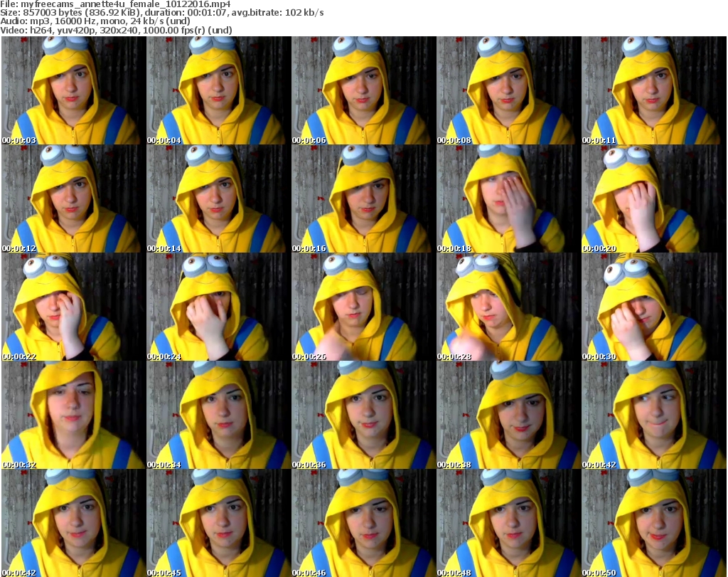The width and height of the screenshot is (728, 577).
Task: Choose the thumbnail stamped 00:00:36
Action: (363, 415)
